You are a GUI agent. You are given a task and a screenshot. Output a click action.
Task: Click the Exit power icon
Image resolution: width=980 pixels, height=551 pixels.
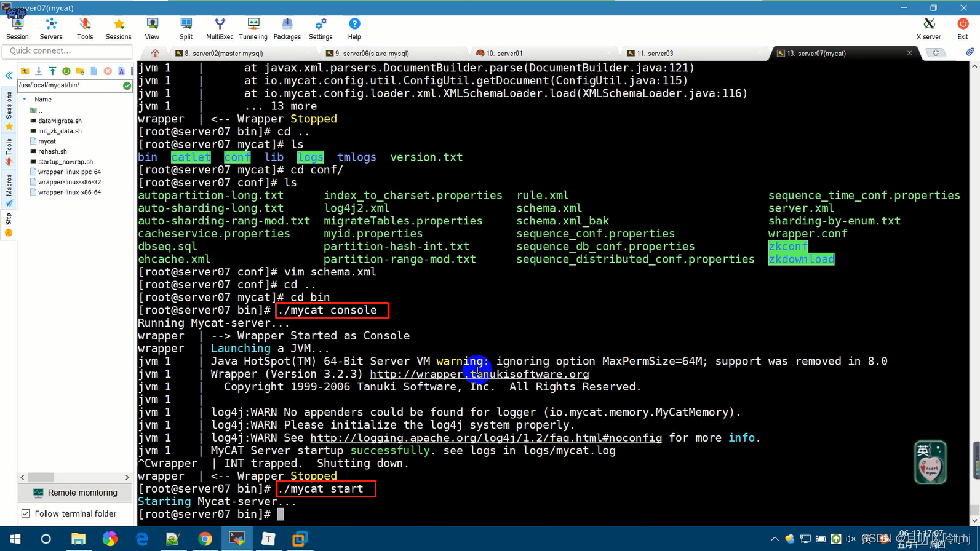click(x=963, y=29)
